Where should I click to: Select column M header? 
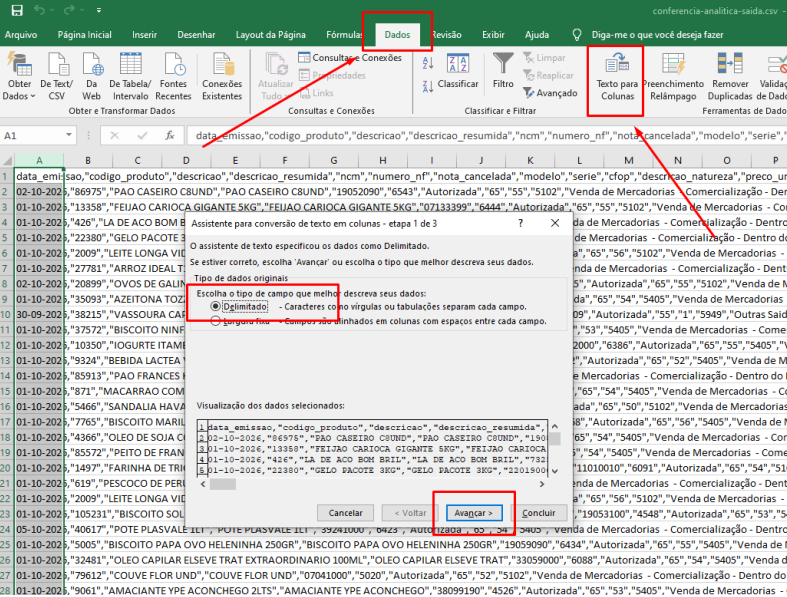coord(628,161)
